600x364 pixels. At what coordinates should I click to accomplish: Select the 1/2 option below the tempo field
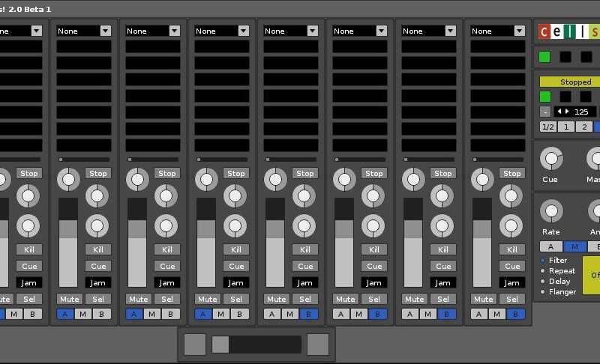click(548, 127)
